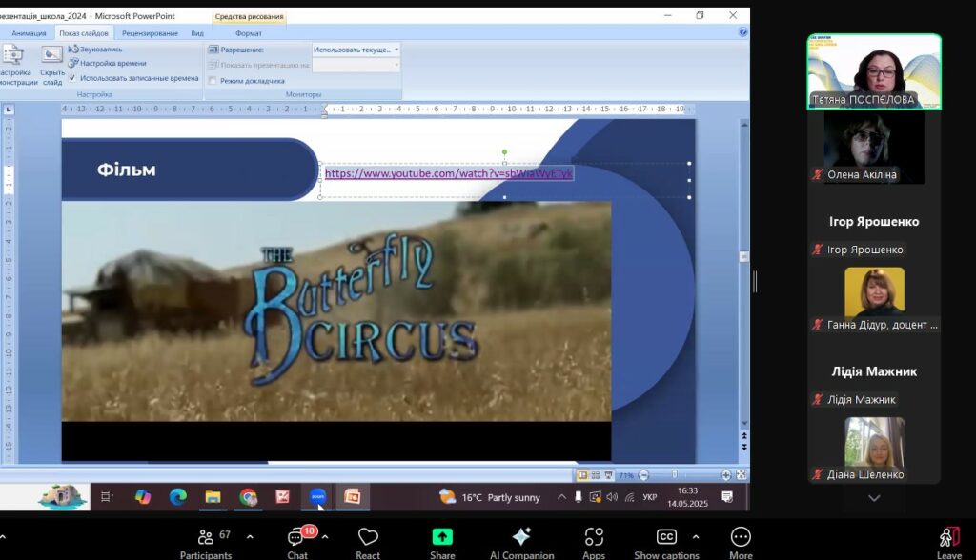Open Zoom React menu
976x560 pixels.
(x=368, y=543)
